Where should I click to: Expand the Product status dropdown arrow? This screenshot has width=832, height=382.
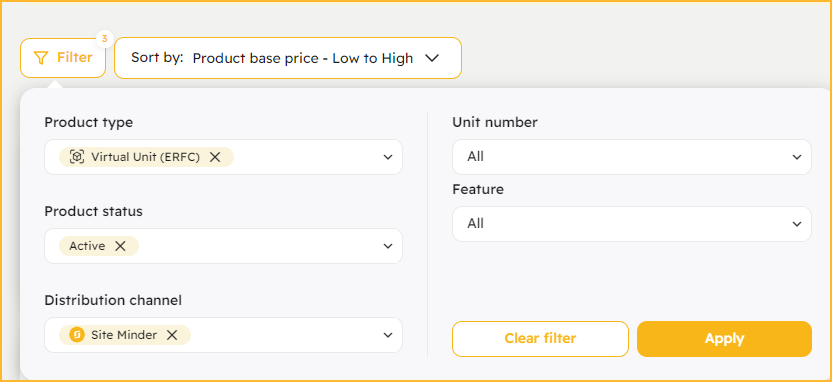[x=388, y=246]
